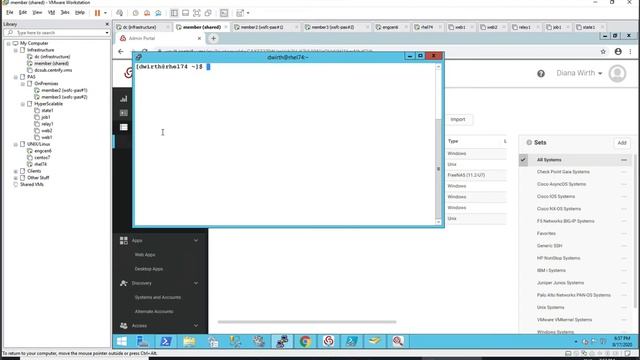Select the Unix Systems set
Screen dimensions: 640x360
coord(550,307)
